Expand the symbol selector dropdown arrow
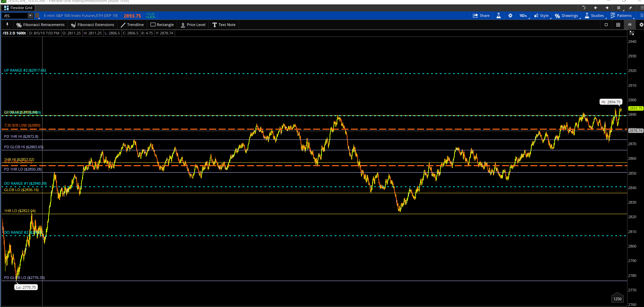This screenshot has height=307, width=644. [30, 16]
